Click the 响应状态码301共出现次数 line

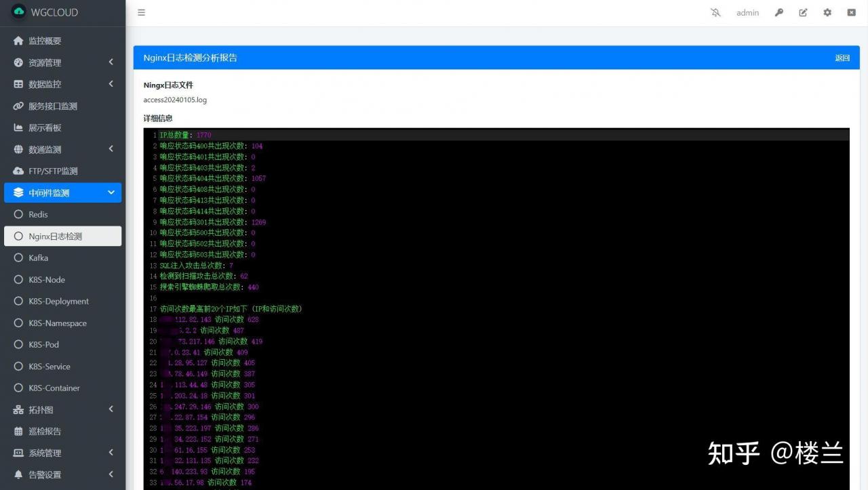click(213, 222)
